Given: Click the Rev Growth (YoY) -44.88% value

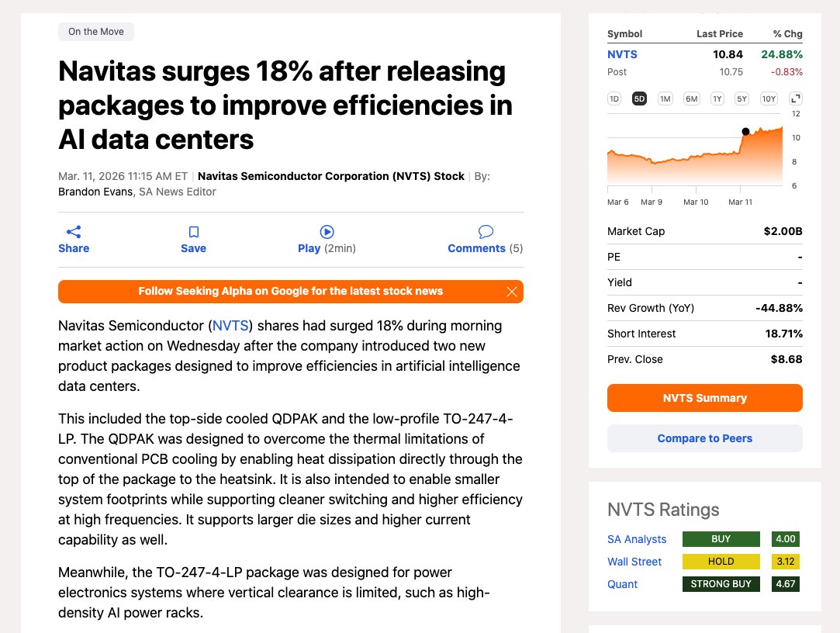Looking at the screenshot, I should [779, 308].
